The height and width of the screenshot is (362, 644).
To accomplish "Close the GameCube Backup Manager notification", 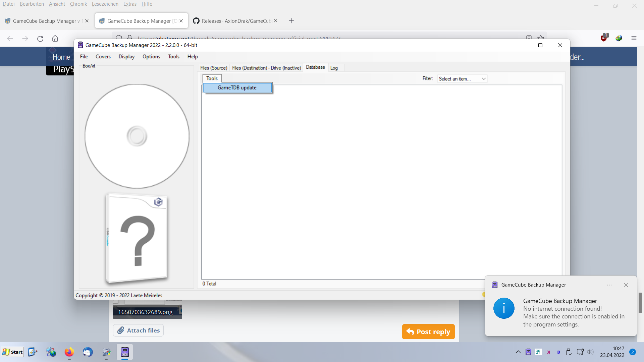I will (626, 285).
